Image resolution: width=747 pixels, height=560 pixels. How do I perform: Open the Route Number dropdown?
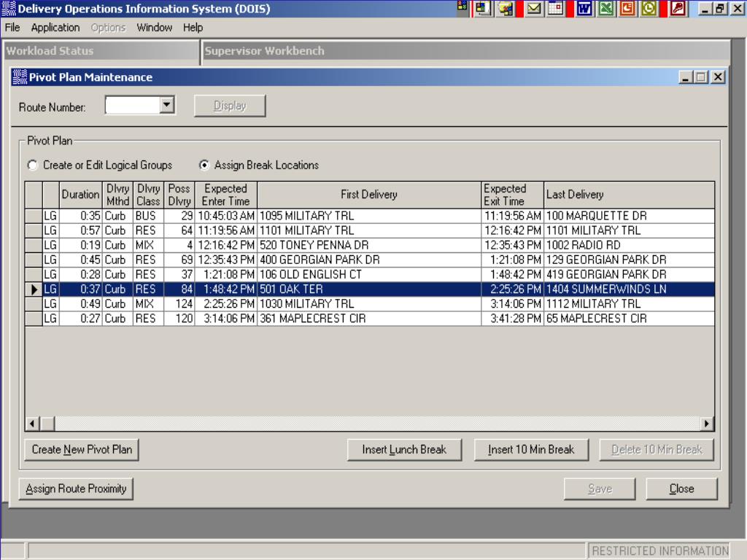167,105
